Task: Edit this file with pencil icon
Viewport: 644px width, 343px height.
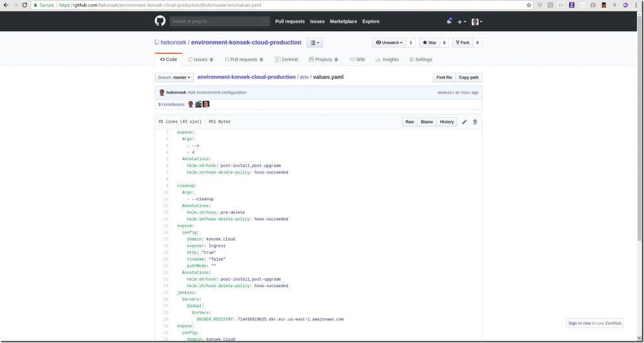Action: tap(464, 122)
